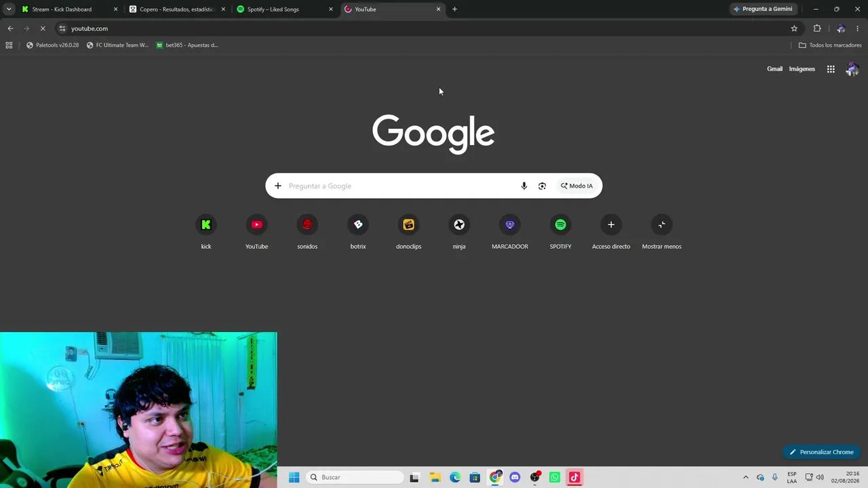This screenshot has height=488, width=868.
Task: Open the bookmarks bar apps grid icon
Action: (9, 45)
